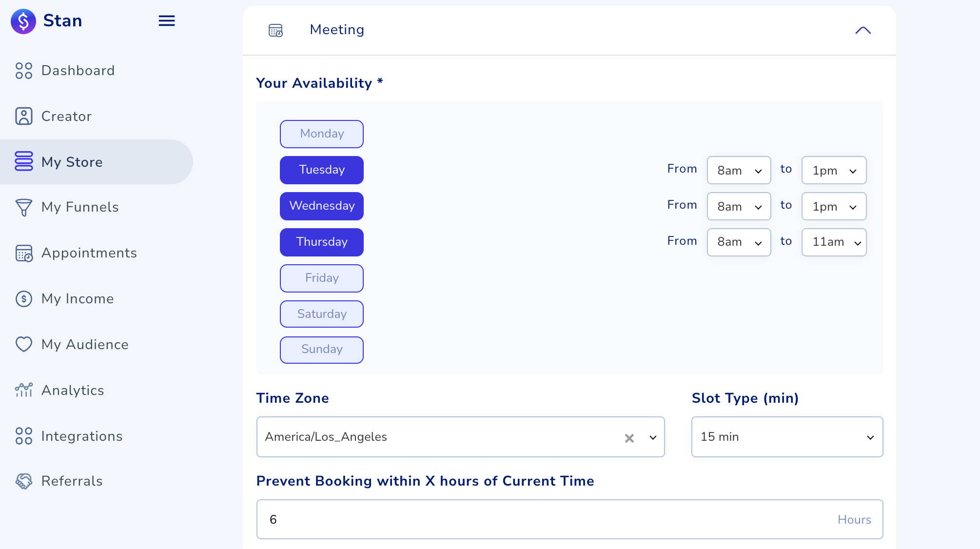Screen dimensions: 980x549
Task: Click the Dashboard sidebar icon
Action: pyautogui.click(x=23, y=69)
